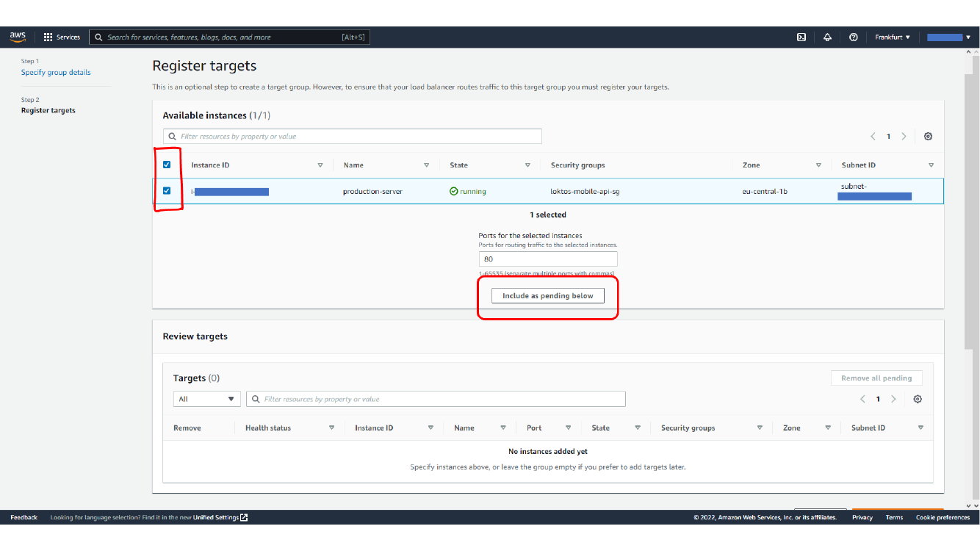Open the CloudShell terminal icon
This screenshot has height=551, width=980.
(x=801, y=37)
